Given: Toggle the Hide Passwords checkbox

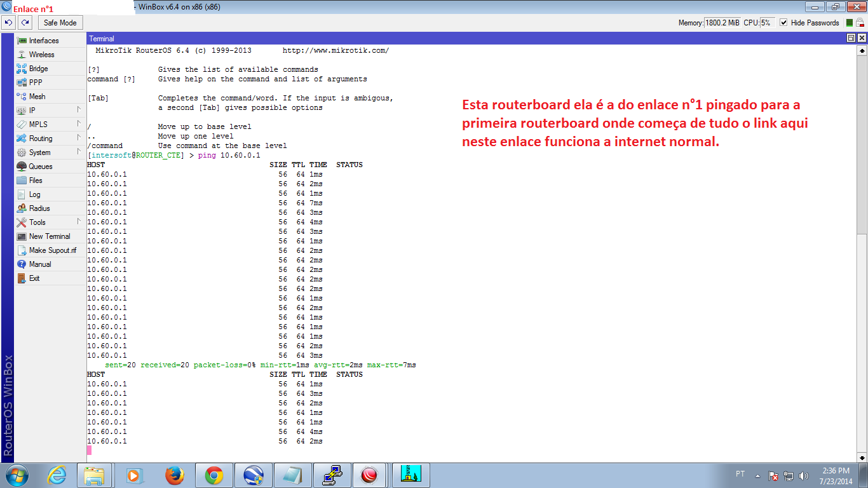Looking at the screenshot, I should tap(783, 22).
